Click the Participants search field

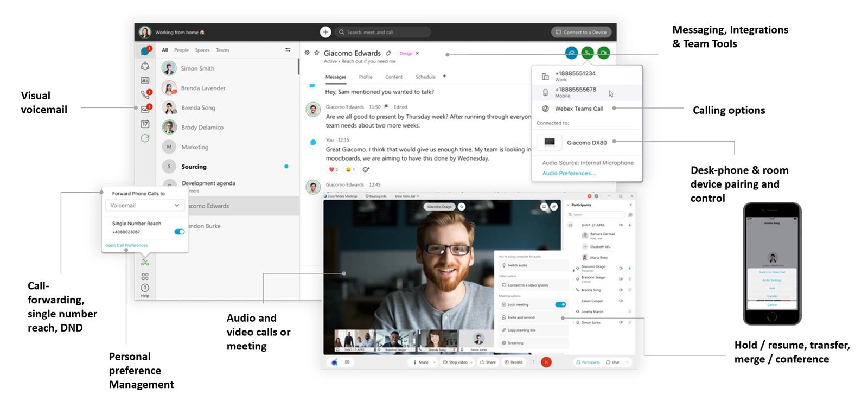pyautogui.click(x=596, y=214)
